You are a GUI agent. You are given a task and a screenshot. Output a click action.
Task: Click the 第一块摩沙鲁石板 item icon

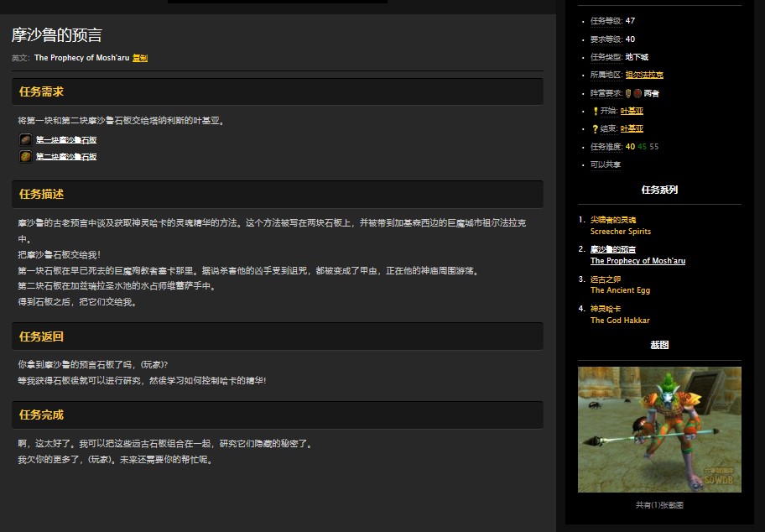click(x=24, y=139)
